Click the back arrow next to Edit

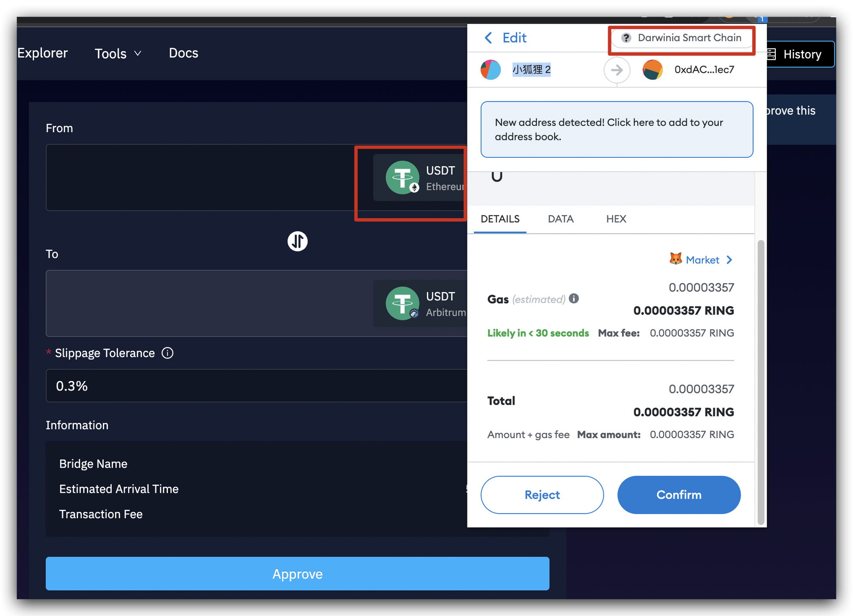click(x=489, y=38)
